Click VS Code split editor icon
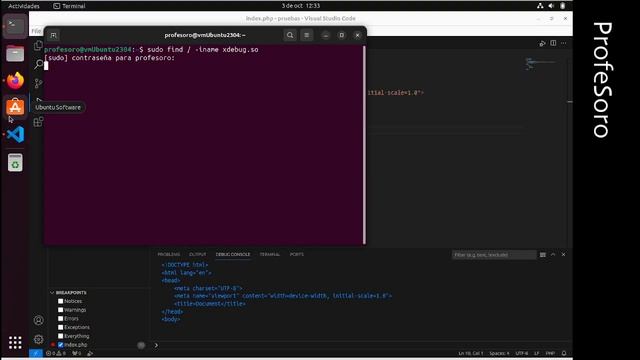Screen dimensions: 640x360 (x=553, y=43)
